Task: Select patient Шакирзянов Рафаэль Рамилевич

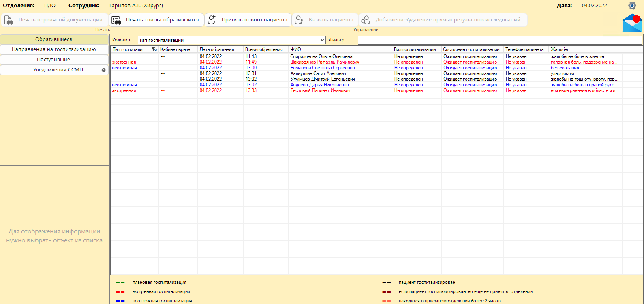Action: [325, 62]
